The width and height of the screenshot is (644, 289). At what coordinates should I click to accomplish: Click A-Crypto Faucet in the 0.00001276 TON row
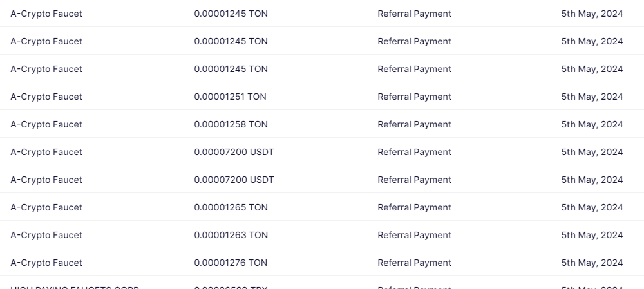pyautogui.click(x=46, y=263)
